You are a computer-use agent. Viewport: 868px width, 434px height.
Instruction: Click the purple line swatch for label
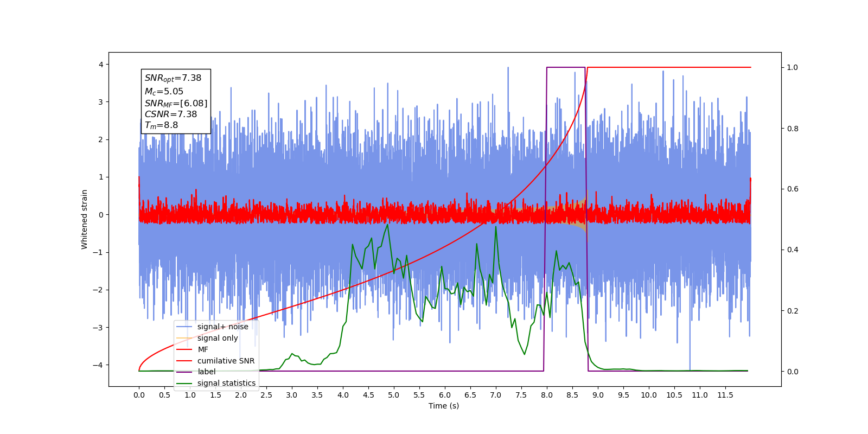(184, 372)
